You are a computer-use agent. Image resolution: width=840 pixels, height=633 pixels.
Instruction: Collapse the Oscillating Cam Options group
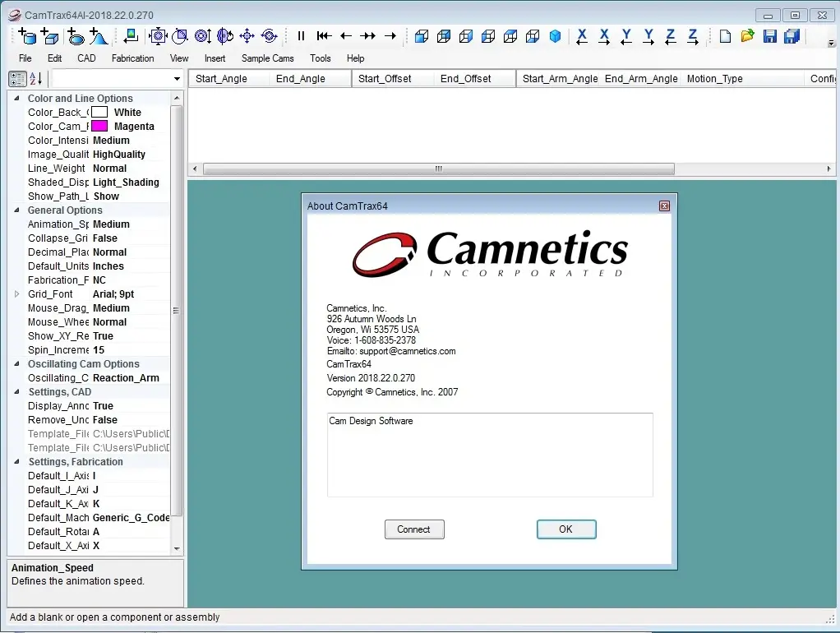(16, 363)
